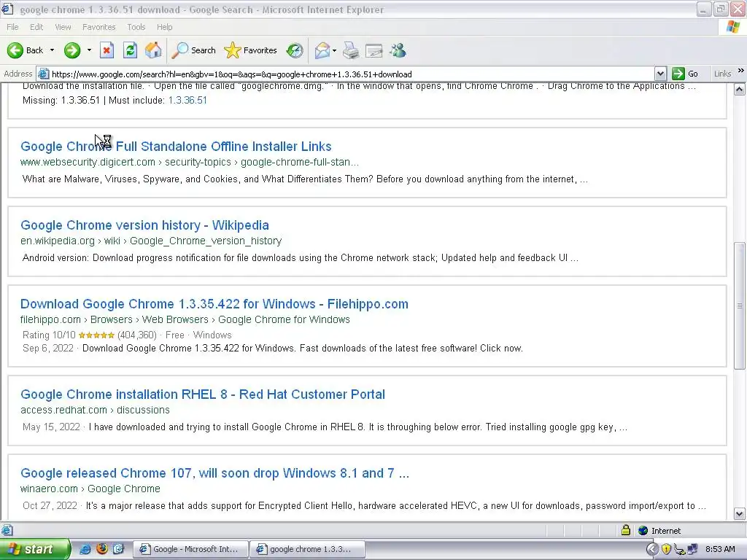Click the 8:53 AM system clock
This screenshot has height=560, width=747.
(x=720, y=549)
